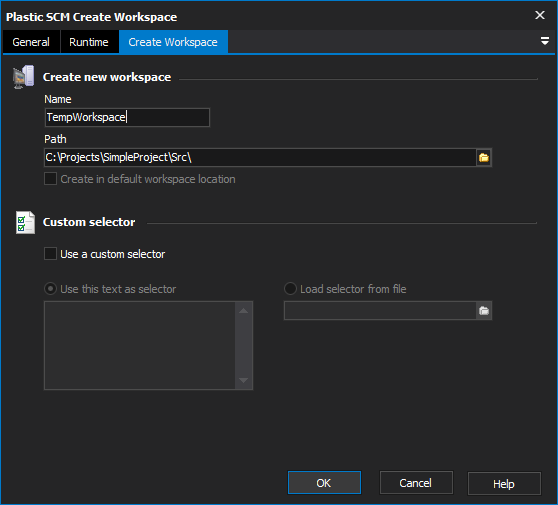Confirm with the OK button
This screenshot has width=558, height=505.
pos(324,483)
